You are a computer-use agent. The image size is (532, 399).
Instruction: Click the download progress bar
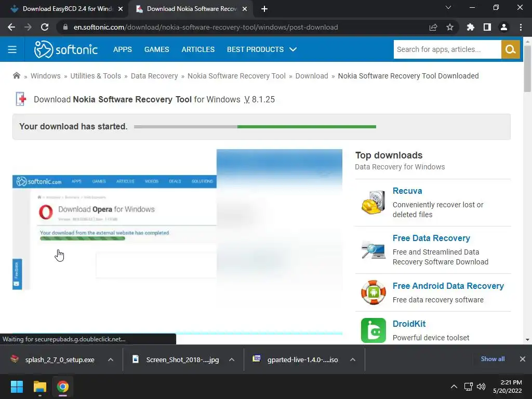pyautogui.click(x=255, y=127)
